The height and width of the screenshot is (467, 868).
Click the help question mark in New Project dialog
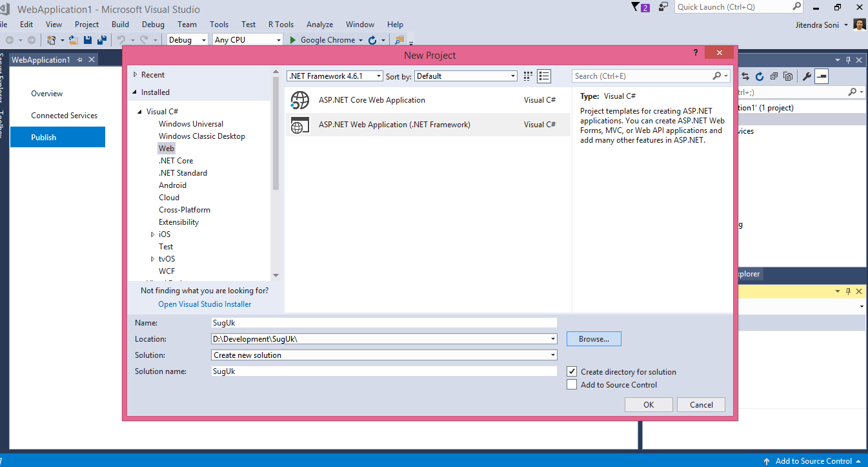point(696,52)
